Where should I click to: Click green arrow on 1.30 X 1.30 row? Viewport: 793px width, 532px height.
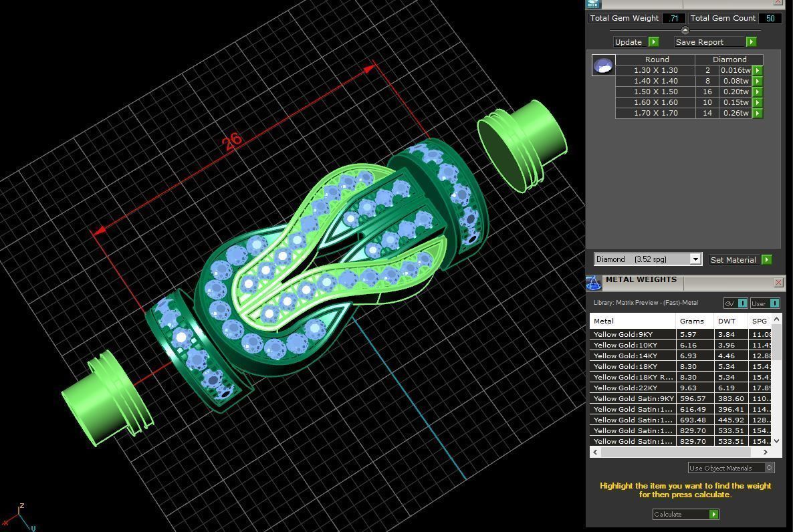coord(758,70)
